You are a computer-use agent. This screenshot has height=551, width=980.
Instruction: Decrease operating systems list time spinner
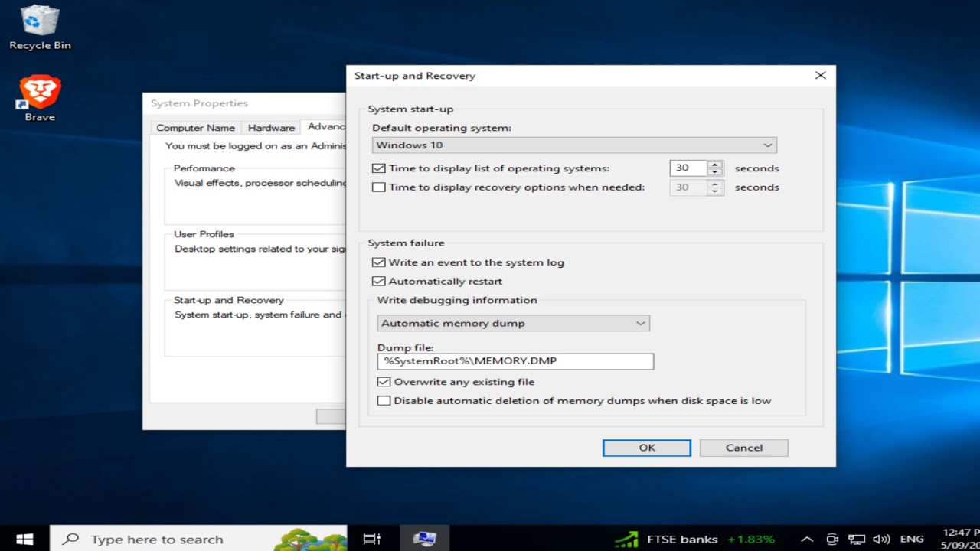tap(715, 172)
